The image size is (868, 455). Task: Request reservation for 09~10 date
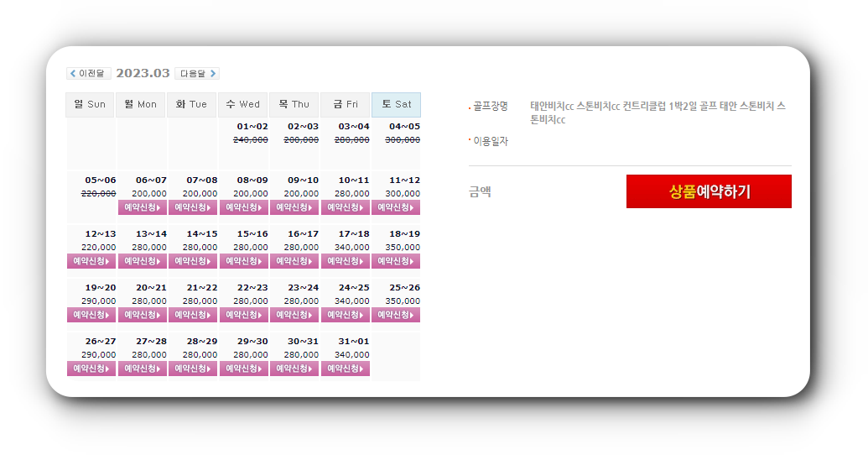pyautogui.click(x=294, y=207)
